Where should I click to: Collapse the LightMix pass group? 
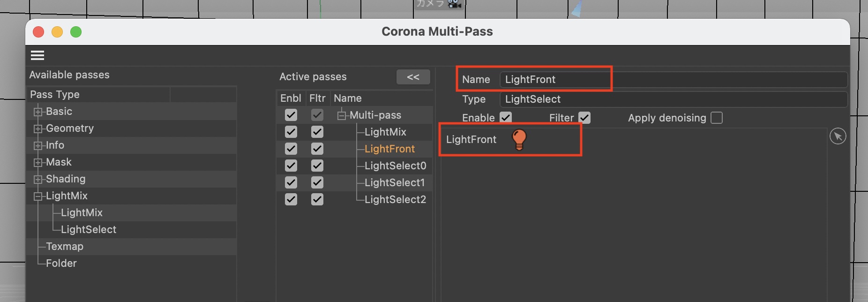tap(38, 196)
